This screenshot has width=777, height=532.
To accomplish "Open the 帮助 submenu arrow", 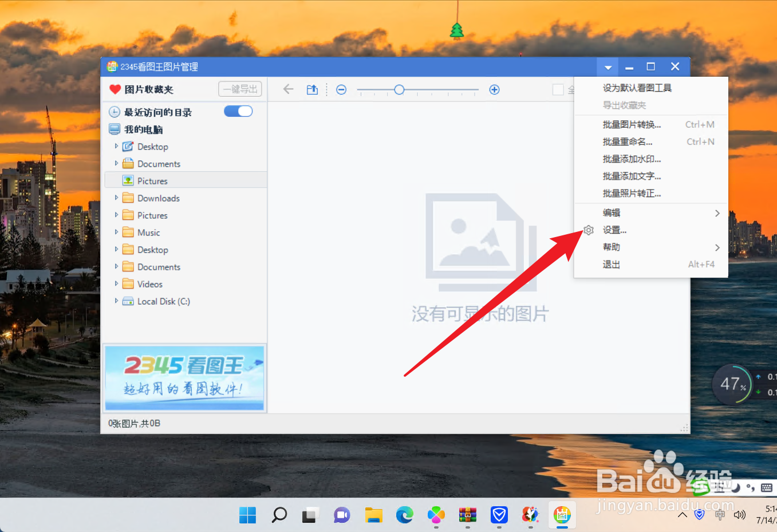I will (x=717, y=247).
